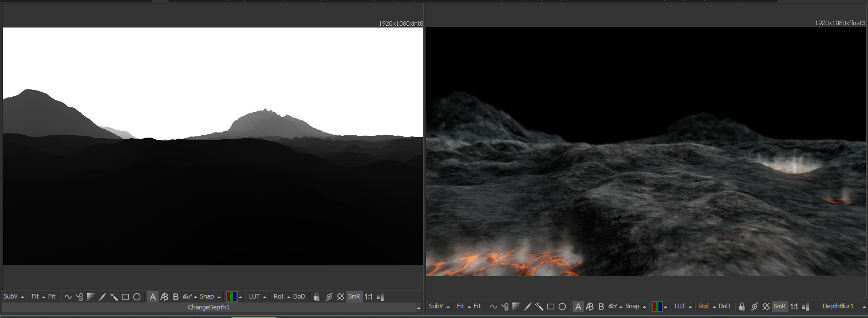Open SubV dropdown arrow in left viewer
Image resolution: width=868 pixels, height=318 pixels.
pyautogui.click(x=22, y=297)
